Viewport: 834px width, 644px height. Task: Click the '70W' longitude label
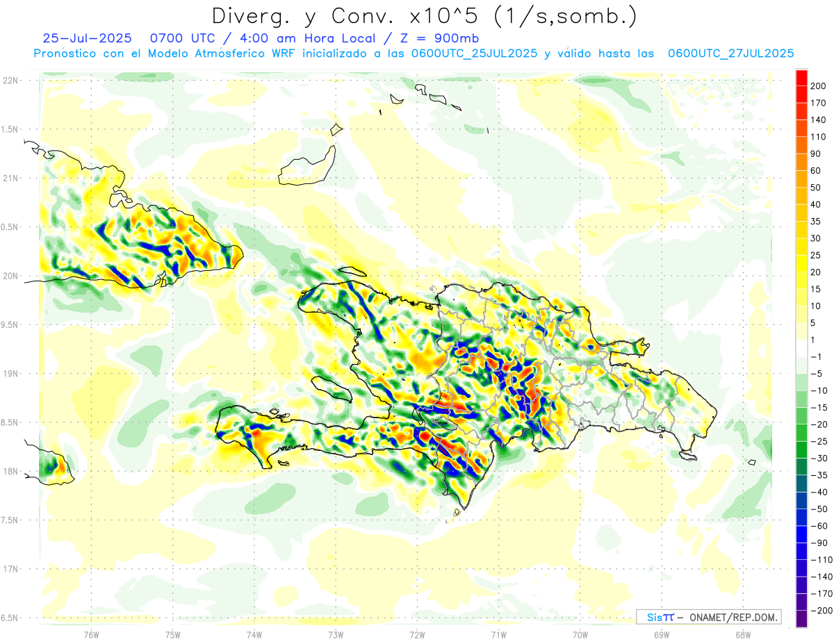(x=580, y=634)
